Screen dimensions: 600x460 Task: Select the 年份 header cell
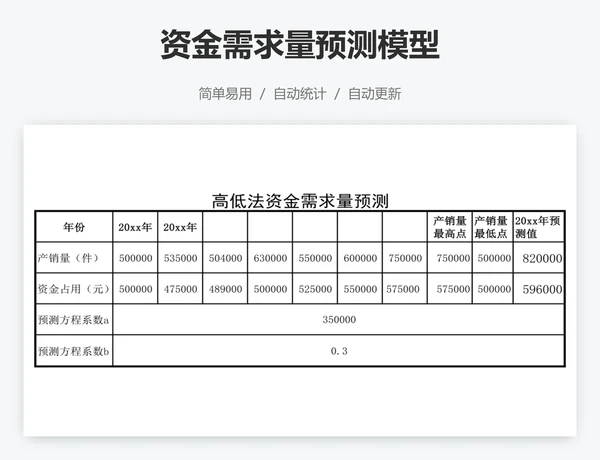pos(74,227)
